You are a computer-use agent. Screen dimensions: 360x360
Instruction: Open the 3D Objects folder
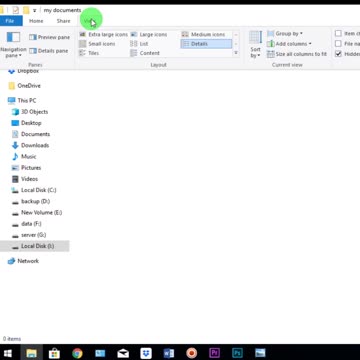pyautogui.click(x=30, y=112)
